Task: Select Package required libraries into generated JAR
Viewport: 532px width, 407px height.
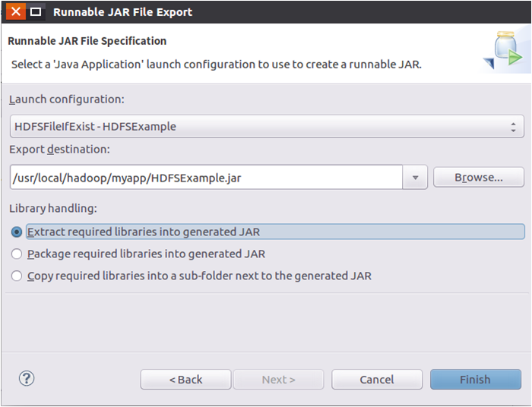Action: coord(17,254)
